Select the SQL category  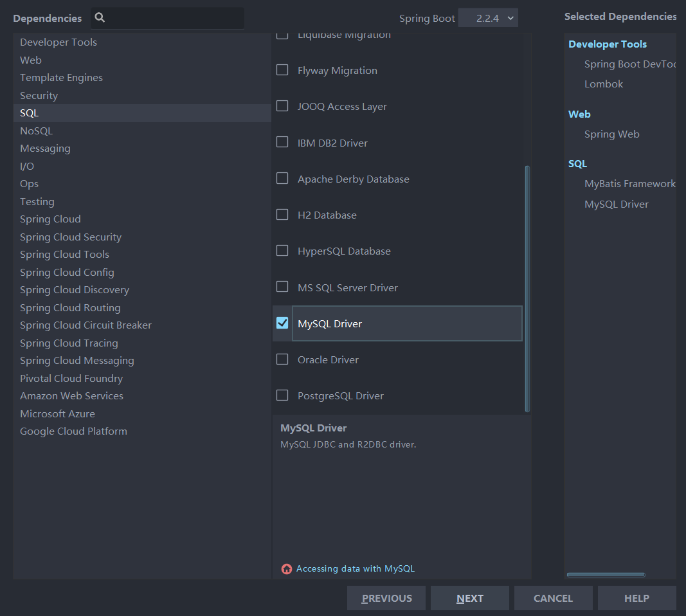[142, 113]
